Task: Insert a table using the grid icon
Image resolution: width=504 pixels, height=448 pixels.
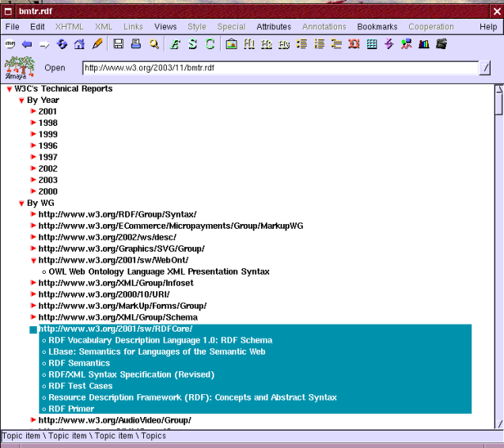Action: pyautogui.click(x=371, y=44)
